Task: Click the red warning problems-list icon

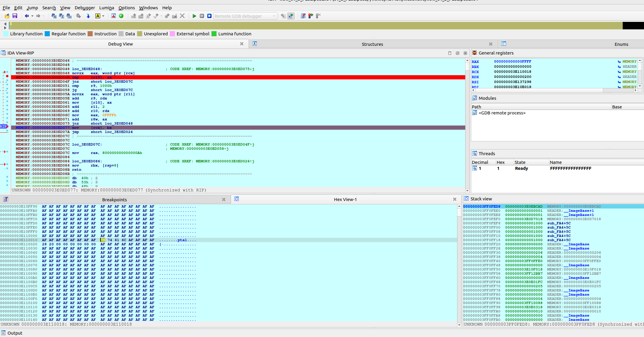Action: 113,16
